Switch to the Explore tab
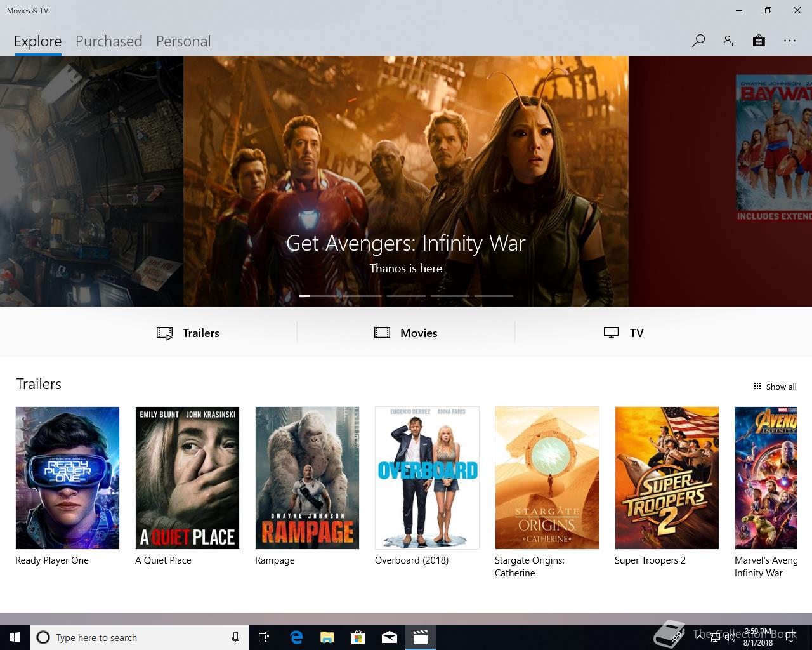Viewport: 812px width, 650px height. tap(38, 41)
